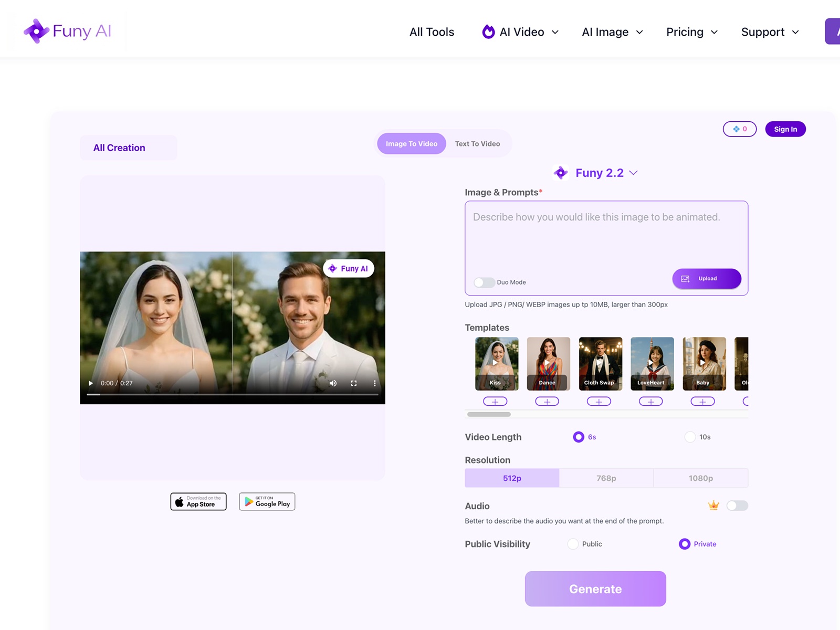This screenshot has height=630, width=840.
Task: Click the credits counter showing 0
Action: 739,129
